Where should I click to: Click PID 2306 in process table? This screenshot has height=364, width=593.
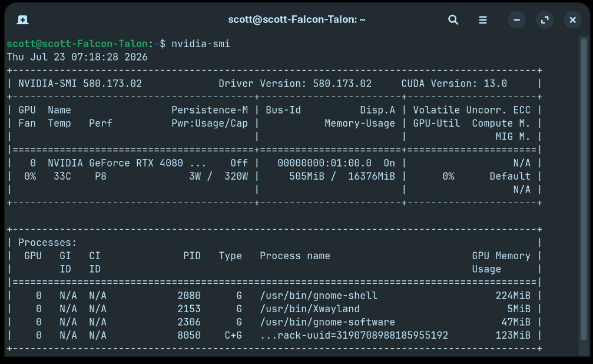(189, 322)
